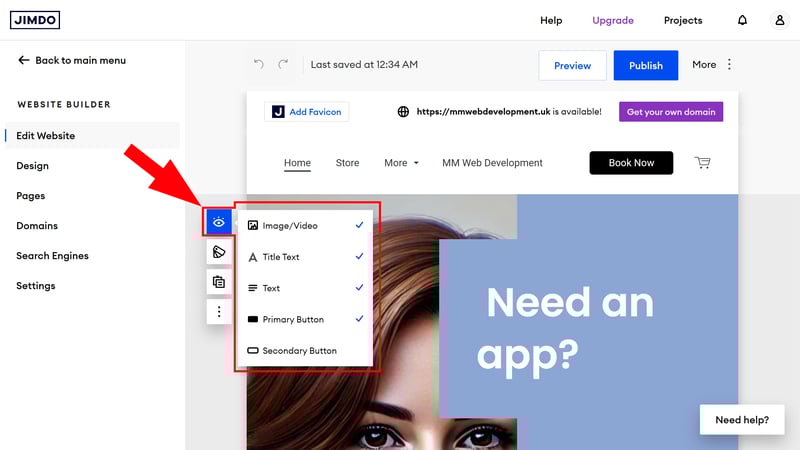
Task: Open the More options in top toolbar
Action: (704, 64)
